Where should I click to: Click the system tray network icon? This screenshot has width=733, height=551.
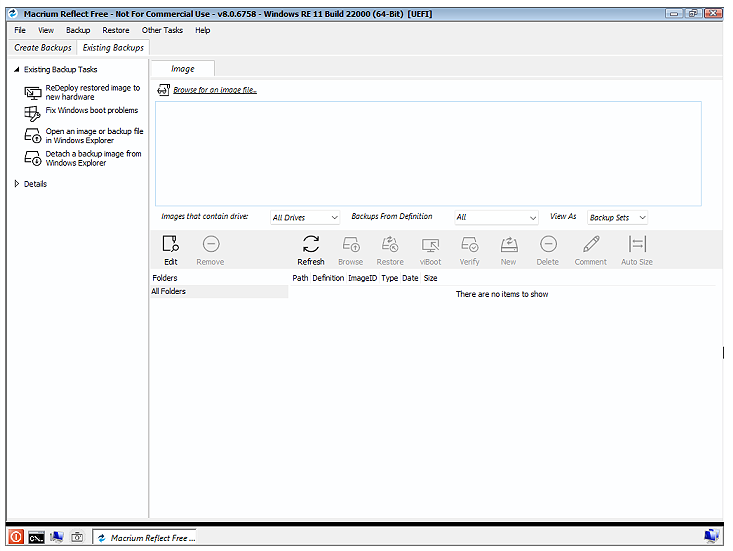pos(711,536)
